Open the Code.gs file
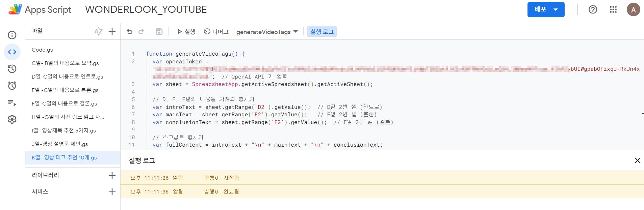644x210 pixels. tap(42, 50)
